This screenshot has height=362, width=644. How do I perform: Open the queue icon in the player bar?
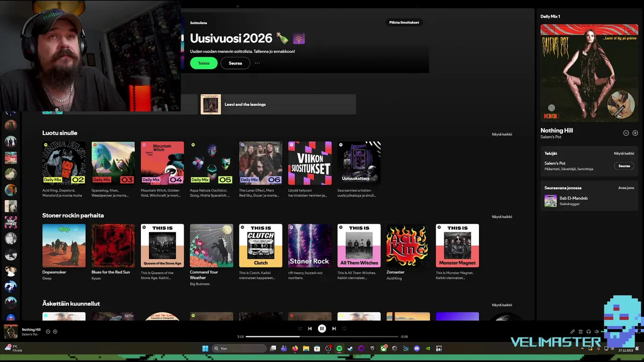pos(580,332)
